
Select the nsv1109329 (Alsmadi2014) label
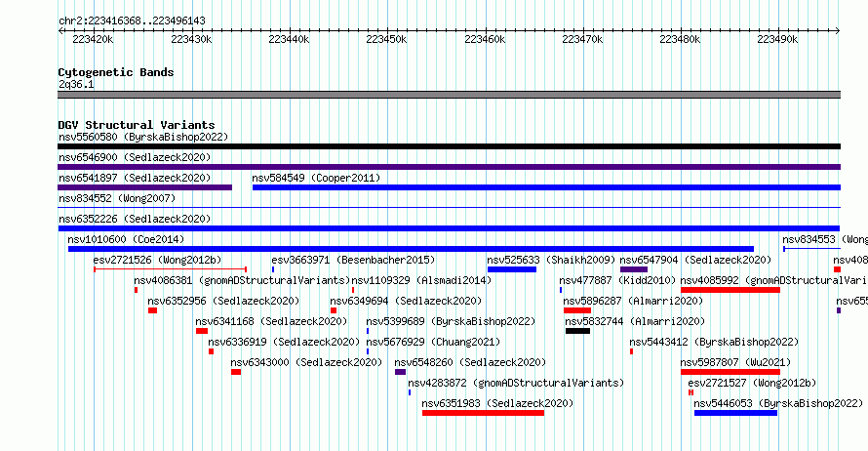421,280
